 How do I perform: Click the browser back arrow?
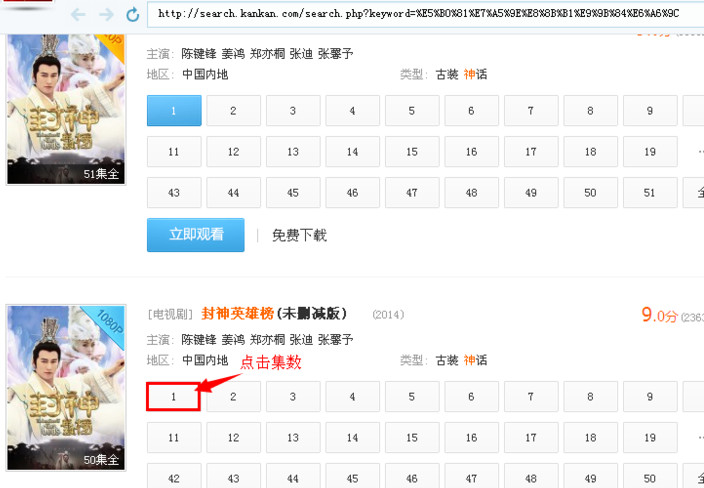click(x=78, y=15)
